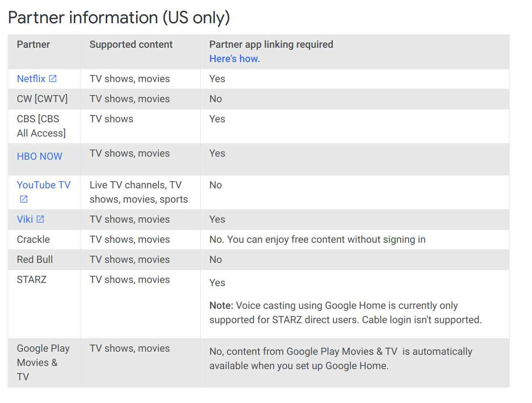Click the external link icon beside Netflix

pos(53,79)
